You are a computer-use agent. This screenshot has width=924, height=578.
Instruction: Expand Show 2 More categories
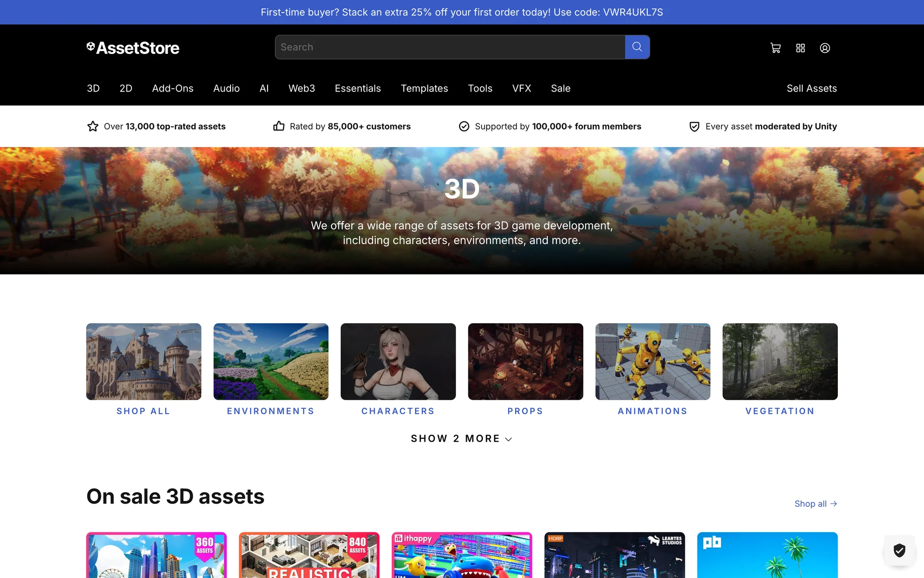coord(461,439)
